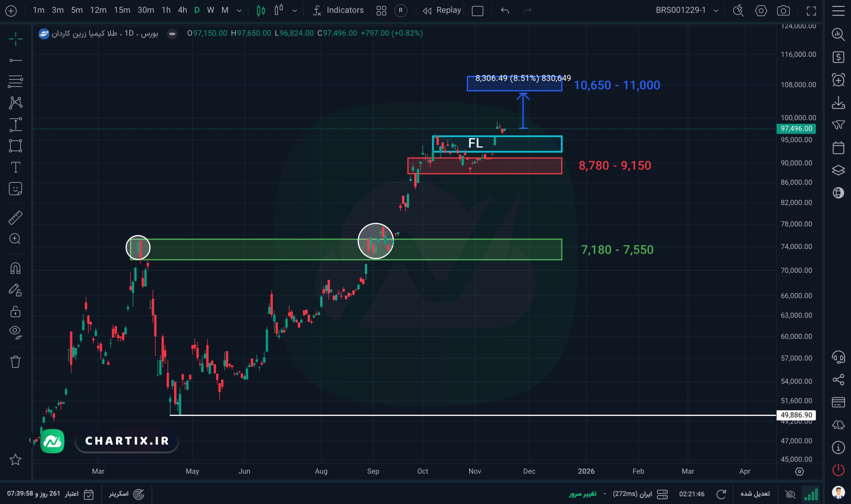Select the Text drawing tool
This screenshot has width=851, height=504.
point(15,167)
